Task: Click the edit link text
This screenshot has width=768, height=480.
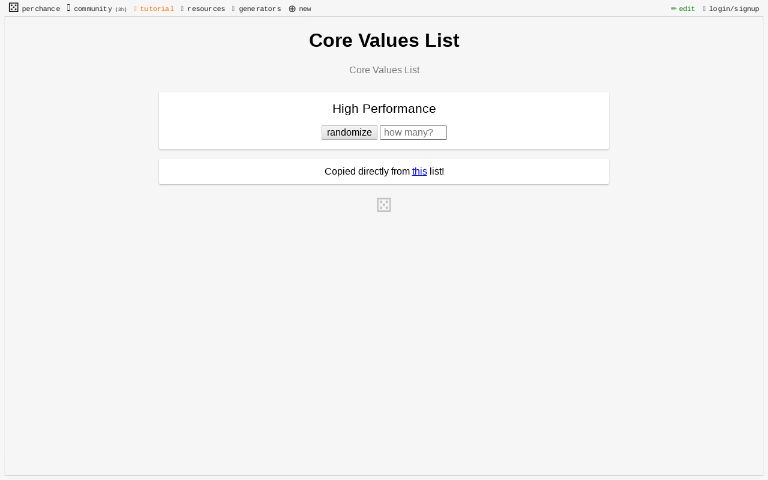Action: [687, 9]
